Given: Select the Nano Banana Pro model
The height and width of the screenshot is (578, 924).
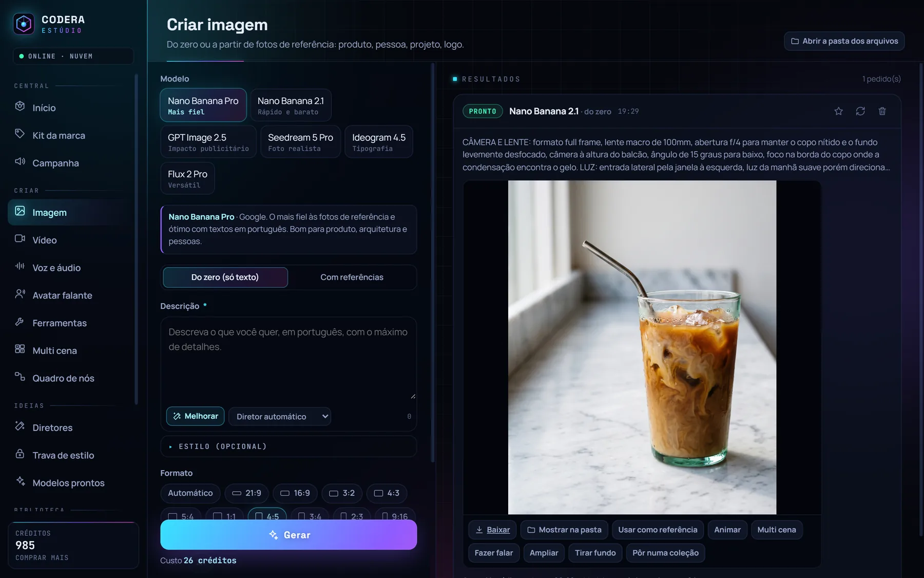Looking at the screenshot, I should (x=203, y=105).
